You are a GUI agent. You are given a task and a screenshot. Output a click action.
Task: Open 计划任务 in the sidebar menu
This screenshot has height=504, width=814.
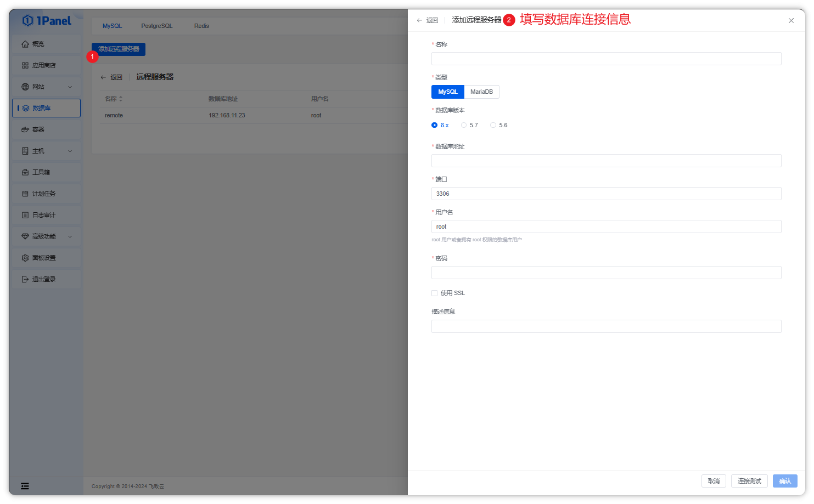(x=46, y=194)
